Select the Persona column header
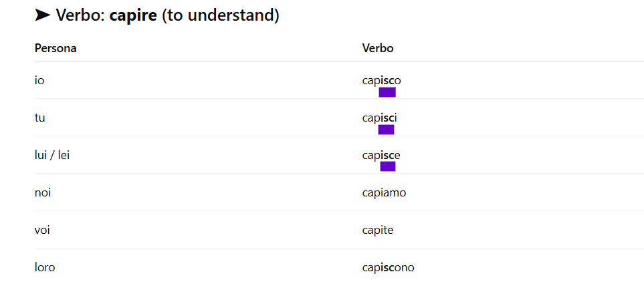This screenshot has height=308, width=644. pyautogui.click(x=56, y=48)
